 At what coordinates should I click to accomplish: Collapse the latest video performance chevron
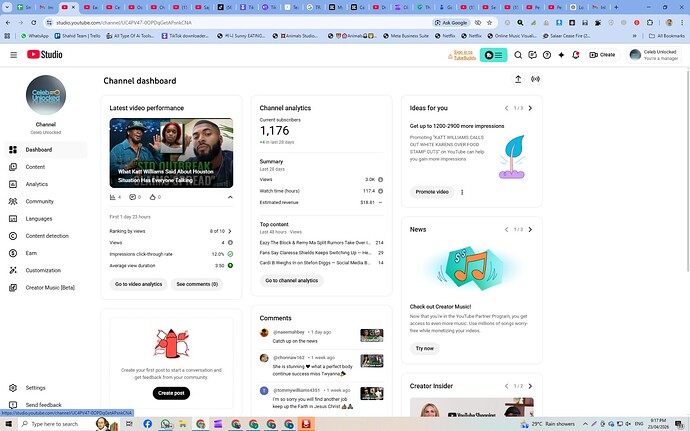pyautogui.click(x=230, y=197)
